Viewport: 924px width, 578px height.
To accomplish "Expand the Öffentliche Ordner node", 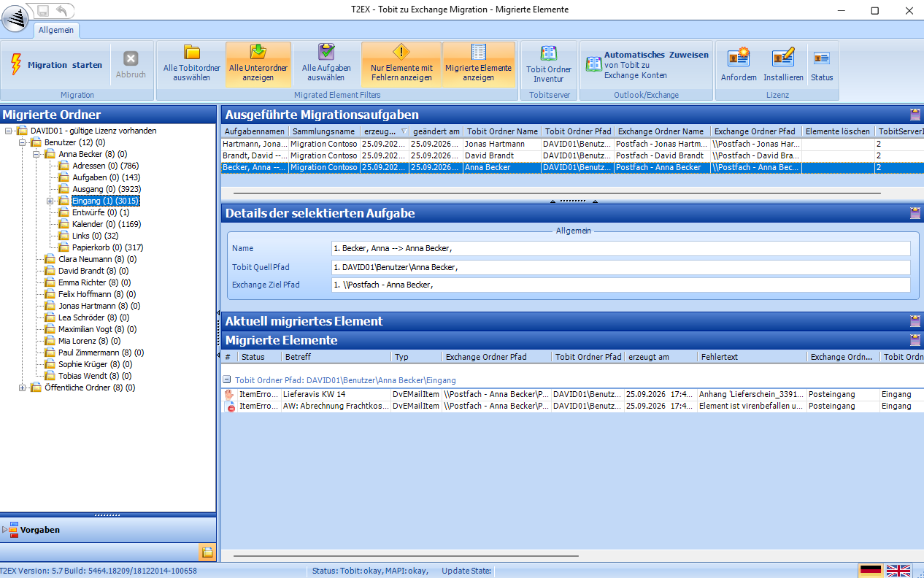I will [x=23, y=388].
